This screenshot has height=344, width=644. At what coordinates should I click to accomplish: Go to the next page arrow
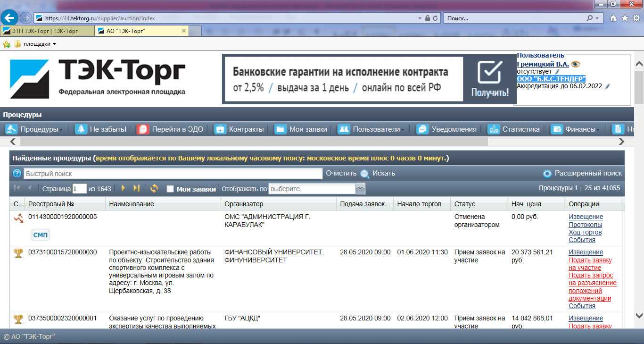(x=124, y=188)
